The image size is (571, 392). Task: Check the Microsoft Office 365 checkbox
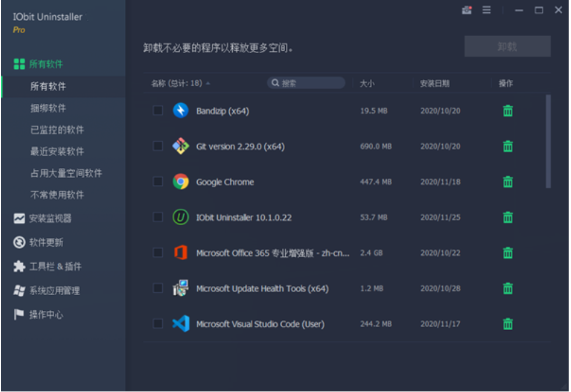click(x=157, y=253)
